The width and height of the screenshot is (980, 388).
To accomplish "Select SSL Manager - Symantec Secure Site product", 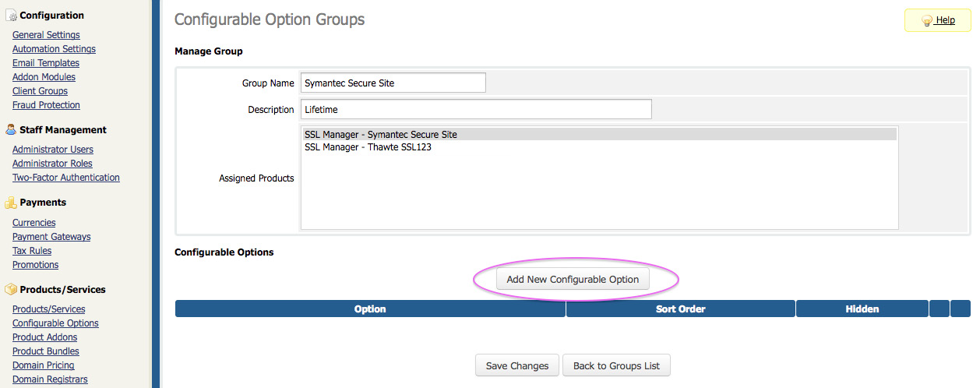I will (599, 134).
